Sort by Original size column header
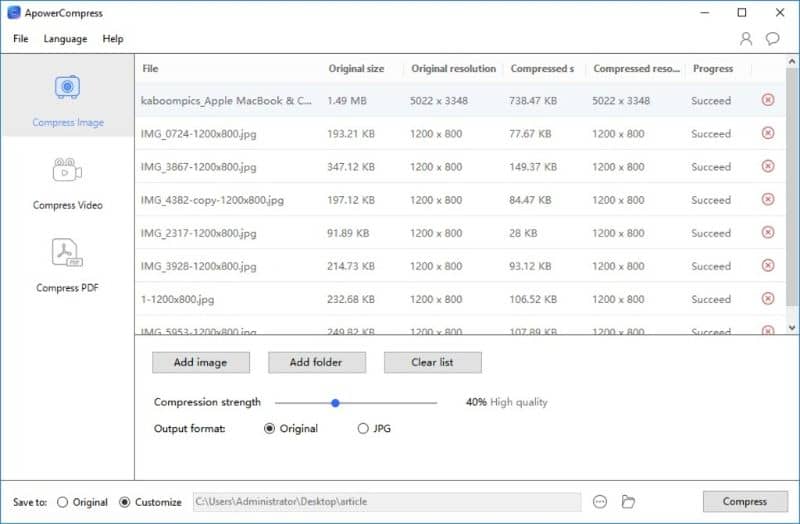The height and width of the screenshot is (524, 800). (x=356, y=68)
